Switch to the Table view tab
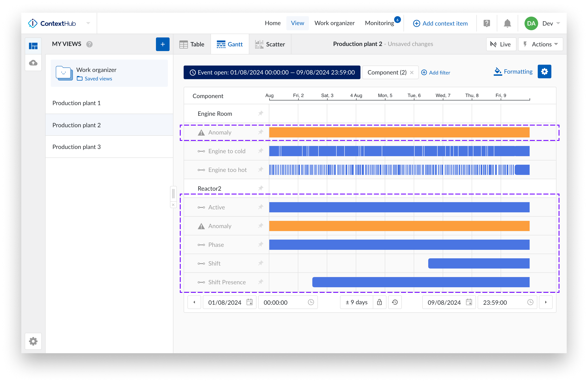Image resolution: width=588 pixels, height=383 pixels. (192, 44)
